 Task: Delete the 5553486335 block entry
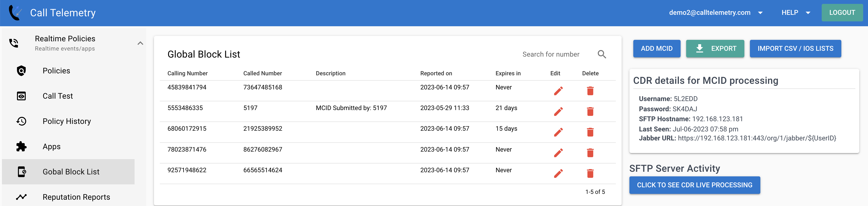(590, 112)
